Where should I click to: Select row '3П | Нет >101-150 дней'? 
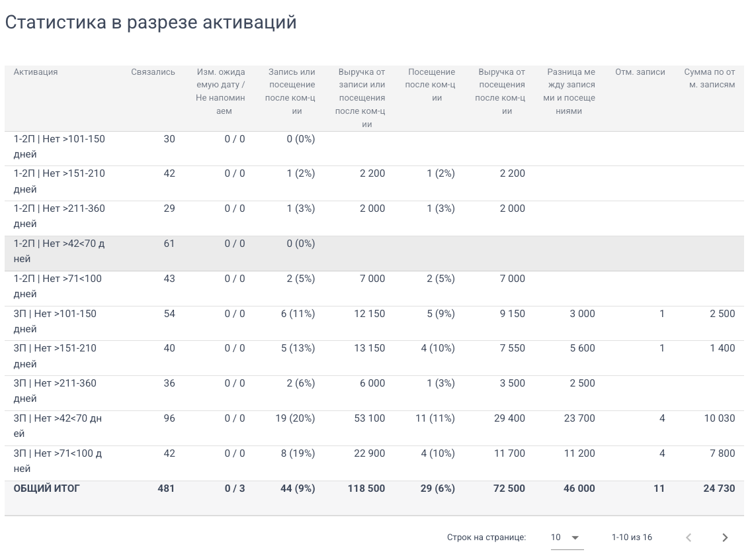(374, 323)
